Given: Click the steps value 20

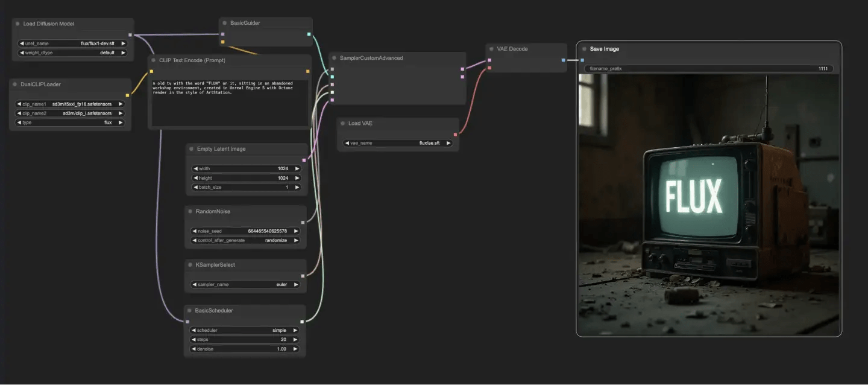Looking at the screenshot, I should pos(283,340).
